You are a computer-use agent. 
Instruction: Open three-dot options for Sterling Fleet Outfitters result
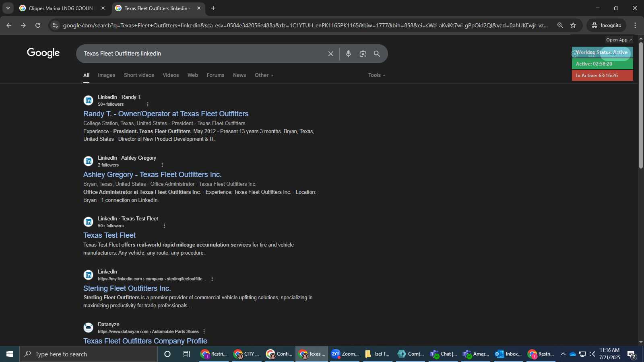pyautogui.click(x=212, y=279)
